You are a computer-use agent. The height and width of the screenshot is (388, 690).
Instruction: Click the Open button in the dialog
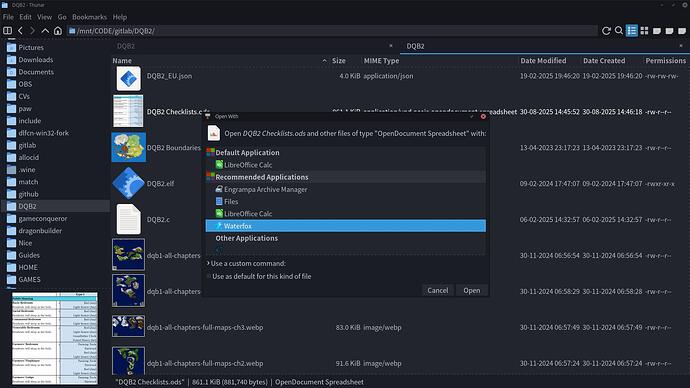pos(472,290)
